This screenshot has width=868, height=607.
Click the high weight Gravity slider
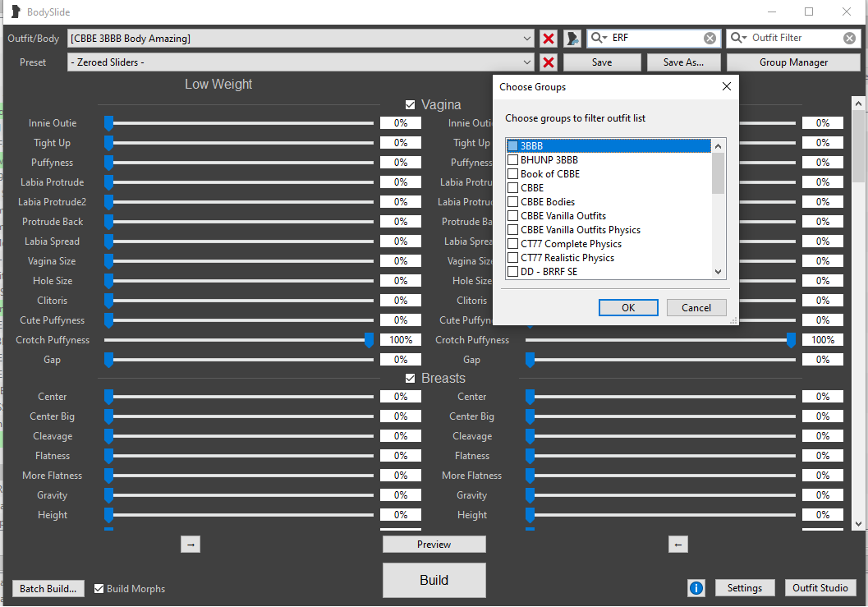[x=660, y=495]
